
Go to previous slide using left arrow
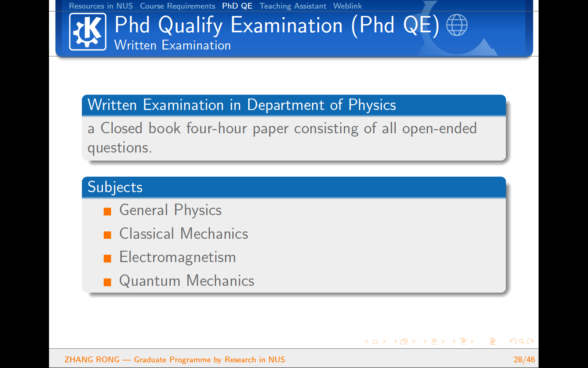pos(366,341)
